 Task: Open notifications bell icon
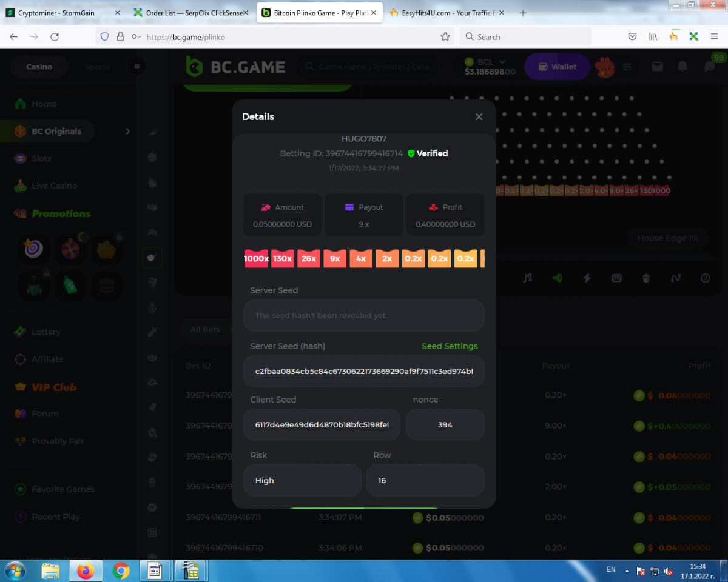(x=682, y=67)
